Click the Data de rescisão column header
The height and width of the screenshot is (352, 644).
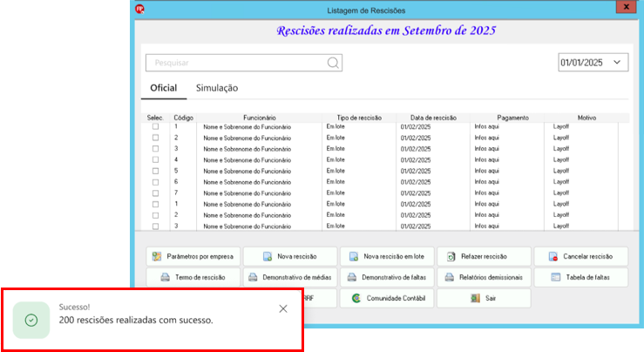[x=433, y=118]
